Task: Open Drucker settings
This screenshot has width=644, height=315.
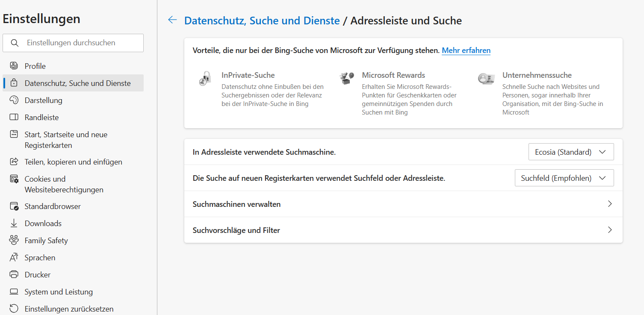Action: pyautogui.click(x=73, y=274)
